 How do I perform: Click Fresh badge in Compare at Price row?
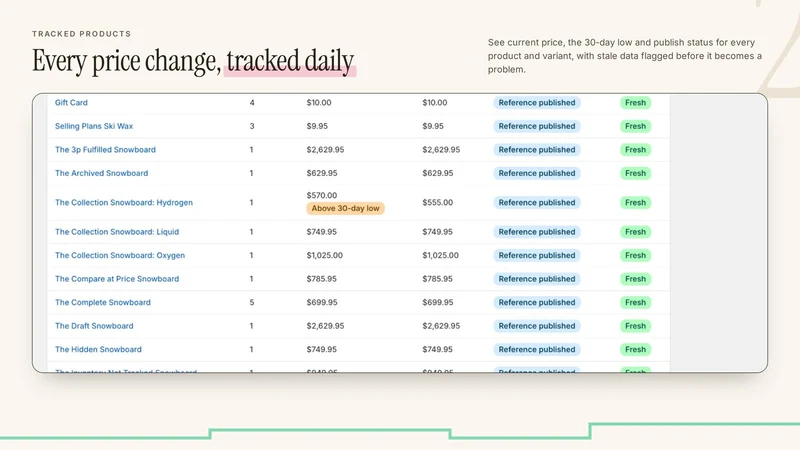(635, 279)
